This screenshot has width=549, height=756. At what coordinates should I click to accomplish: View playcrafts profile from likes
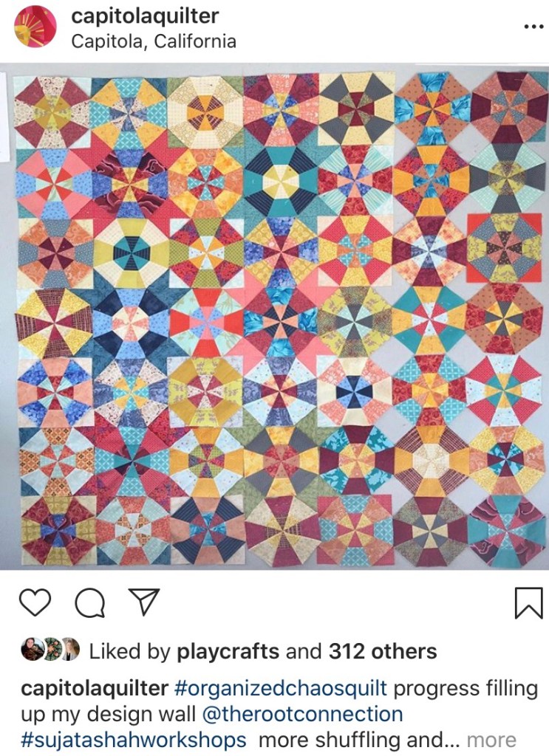click(x=228, y=652)
